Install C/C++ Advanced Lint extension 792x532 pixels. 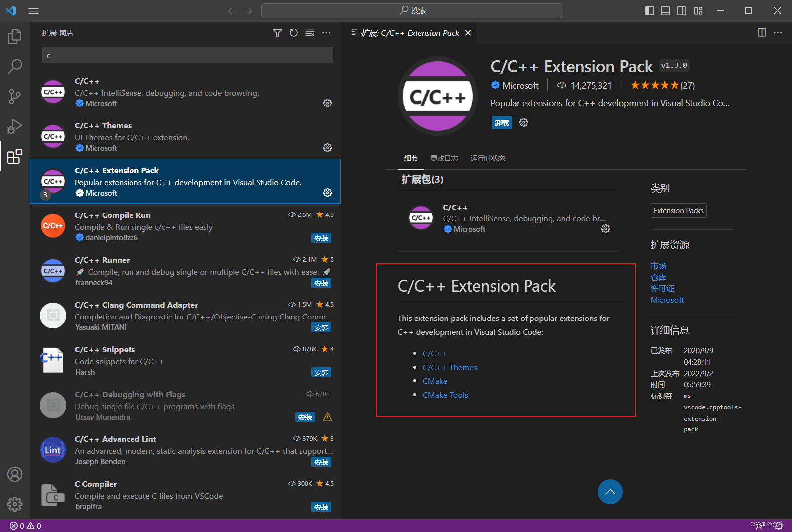click(x=321, y=462)
